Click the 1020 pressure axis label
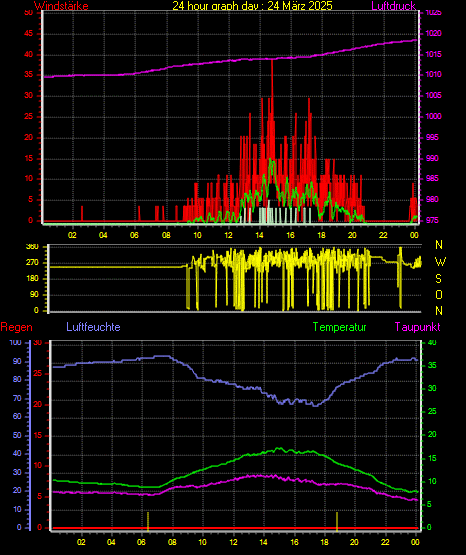This screenshot has width=466, height=555. pos(433,33)
